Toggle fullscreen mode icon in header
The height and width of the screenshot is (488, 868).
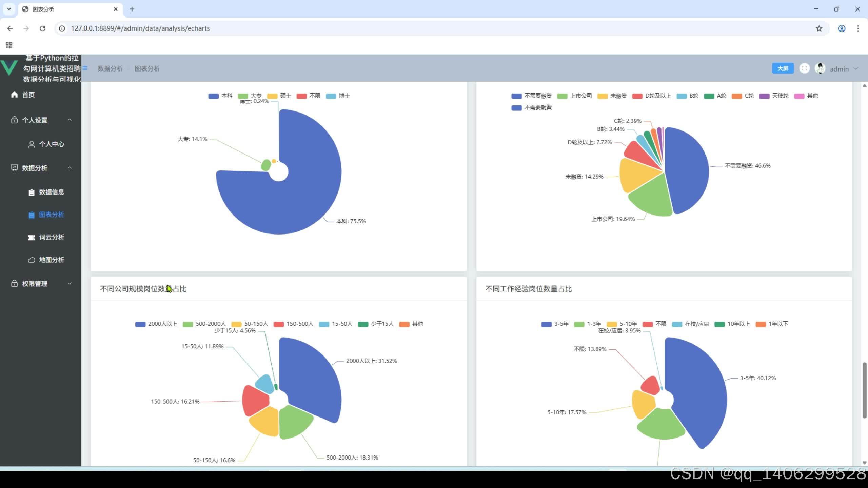(x=804, y=68)
